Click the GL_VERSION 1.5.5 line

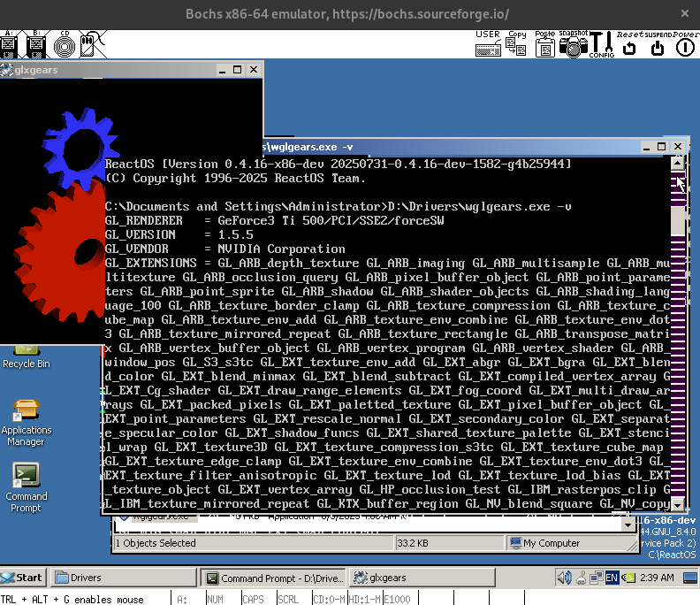click(179, 234)
